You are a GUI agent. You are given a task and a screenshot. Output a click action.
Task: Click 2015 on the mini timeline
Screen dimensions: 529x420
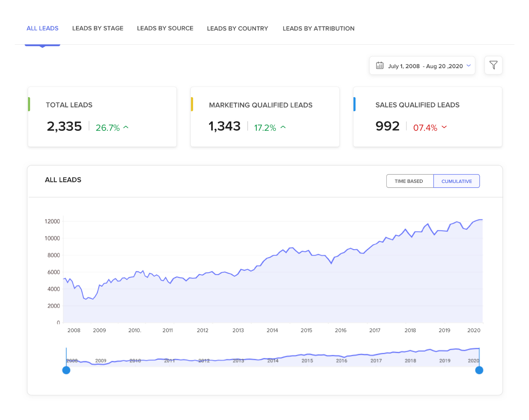pos(307,361)
